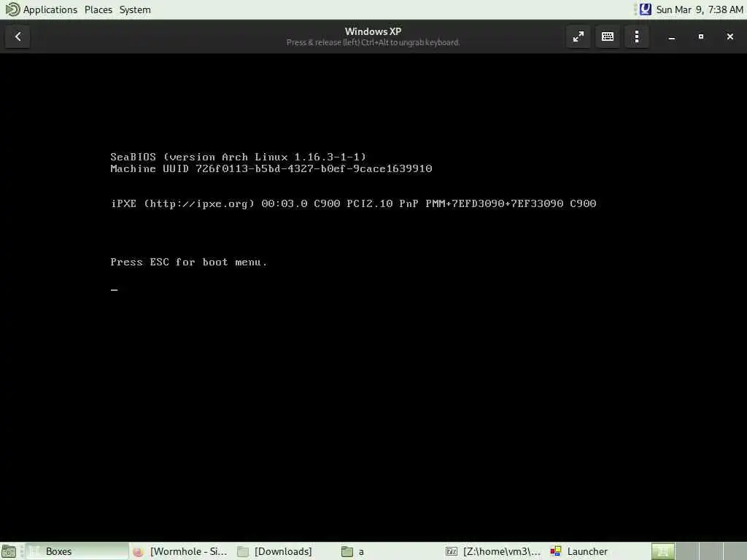Minimize the Windows XP Boxes window
Image resolution: width=747 pixels, height=560 pixels.
[x=672, y=36]
